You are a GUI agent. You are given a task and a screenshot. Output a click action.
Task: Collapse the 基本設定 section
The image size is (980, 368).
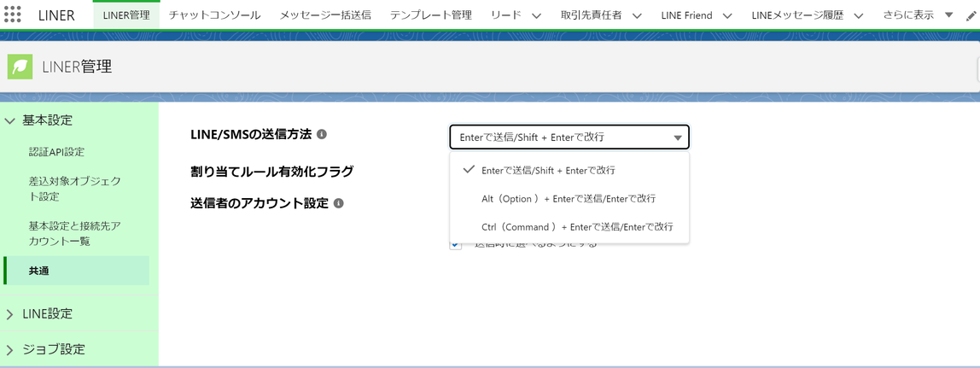click(9, 120)
